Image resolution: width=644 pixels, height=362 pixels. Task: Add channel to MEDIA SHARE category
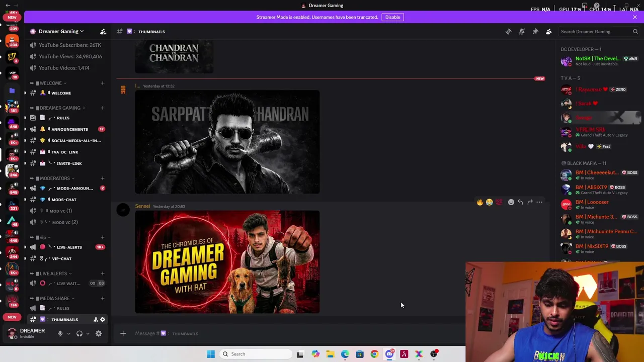pyautogui.click(x=102, y=298)
